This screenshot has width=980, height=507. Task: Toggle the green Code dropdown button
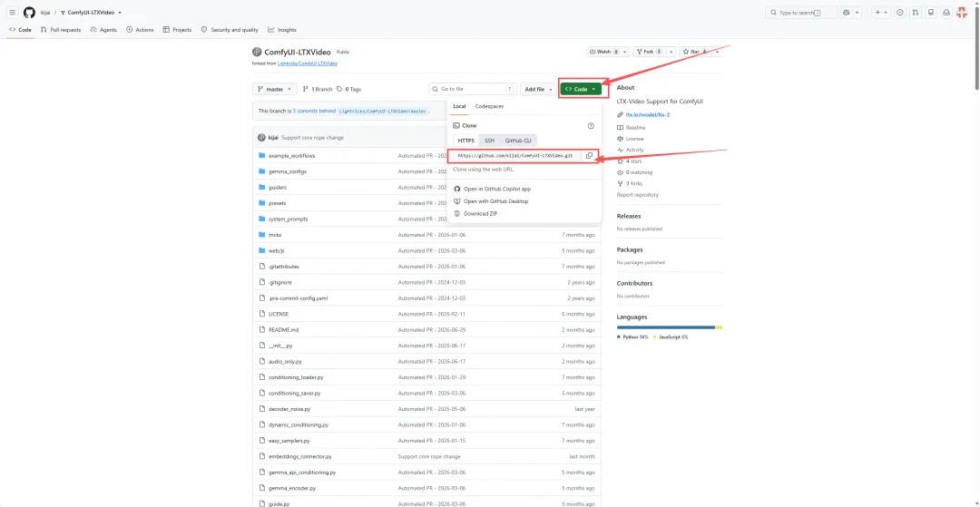[581, 89]
